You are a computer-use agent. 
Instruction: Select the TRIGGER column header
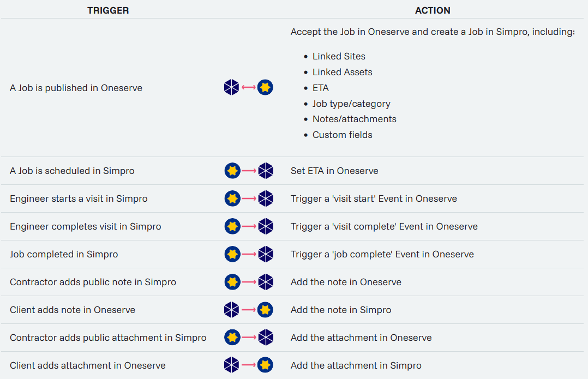click(108, 10)
